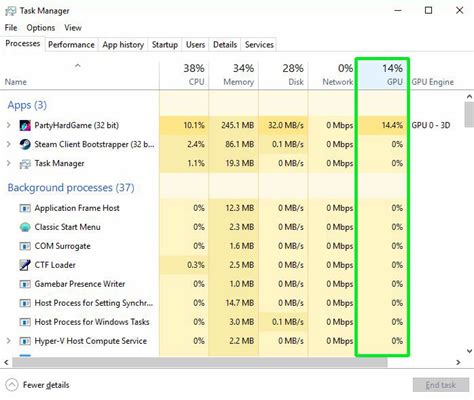
Task: Click the 14.7 MB memory cell
Action: (x=234, y=303)
